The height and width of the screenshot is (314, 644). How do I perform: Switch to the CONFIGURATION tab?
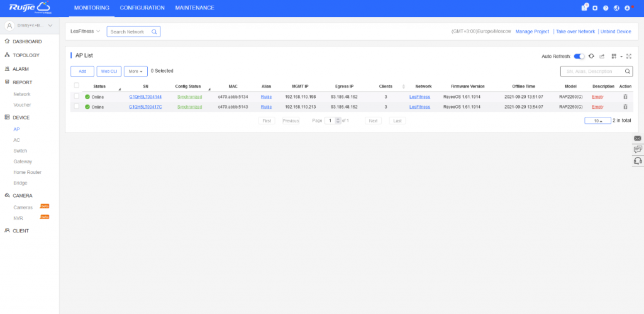coord(142,8)
